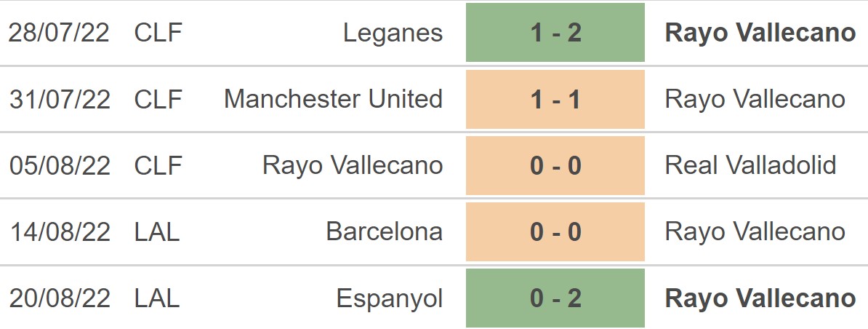Viewport: 868px width, 329px height.
Task: Click the 0 - 0 score beside Barcelona
Action: point(555,231)
